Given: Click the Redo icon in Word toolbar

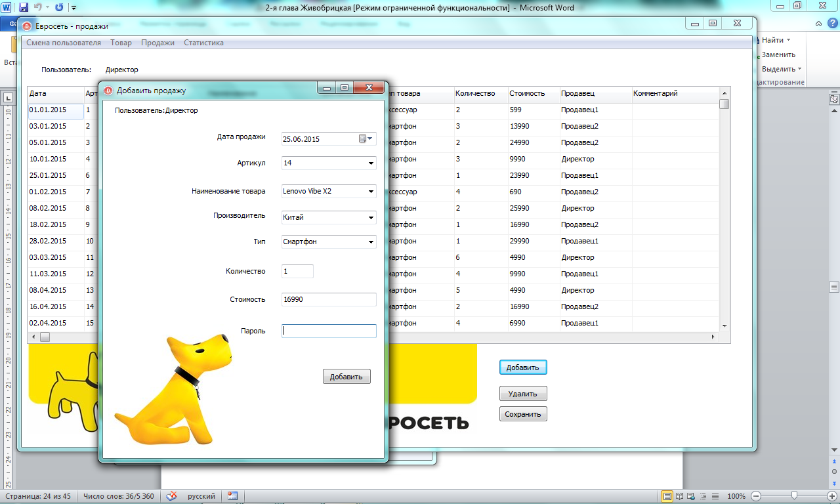Looking at the screenshot, I should click(59, 7).
